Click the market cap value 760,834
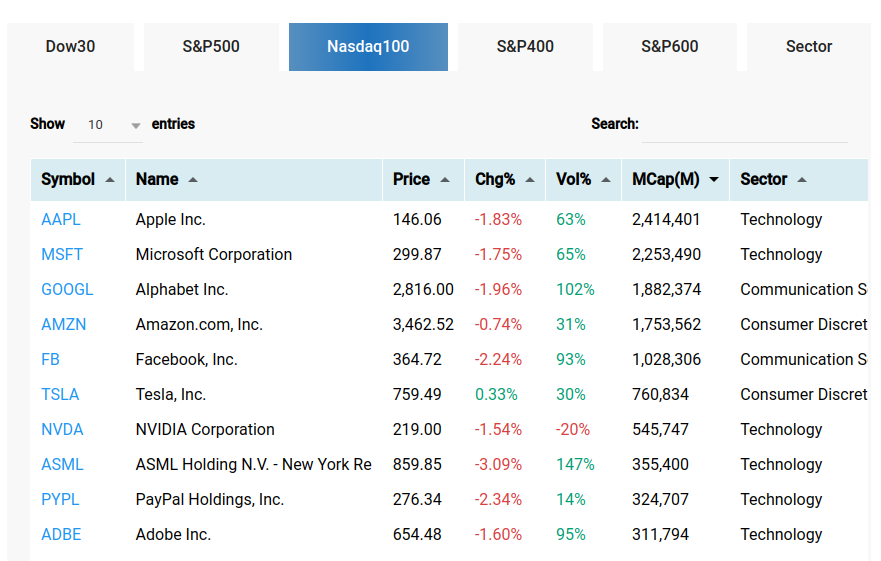Viewport: 881px width, 561px height. [660, 395]
